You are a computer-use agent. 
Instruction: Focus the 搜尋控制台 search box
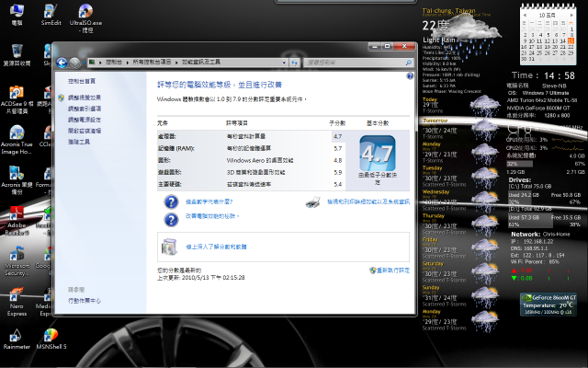[x=358, y=63]
